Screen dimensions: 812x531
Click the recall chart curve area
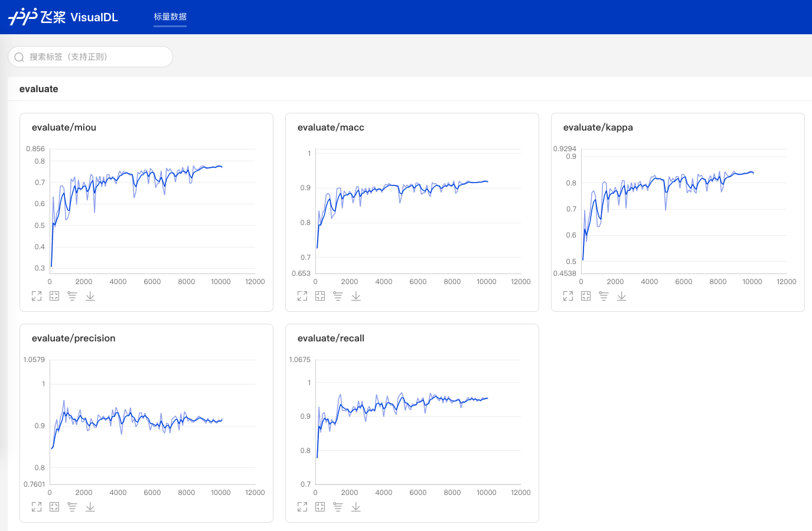[418, 422]
